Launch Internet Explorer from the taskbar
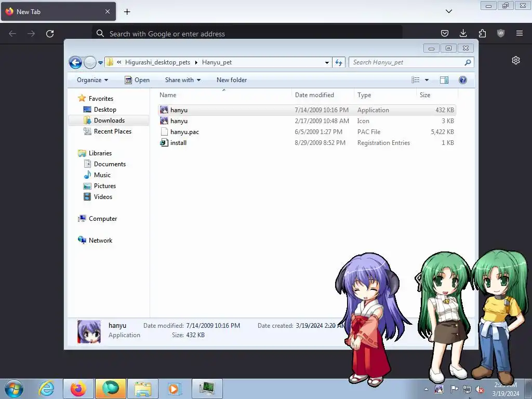This screenshot has width=532, height=399. click(x=46, y=389)
